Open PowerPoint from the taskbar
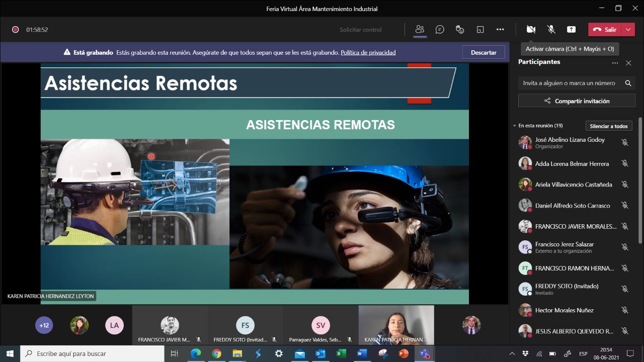644x362 pixels. (403, 353)
